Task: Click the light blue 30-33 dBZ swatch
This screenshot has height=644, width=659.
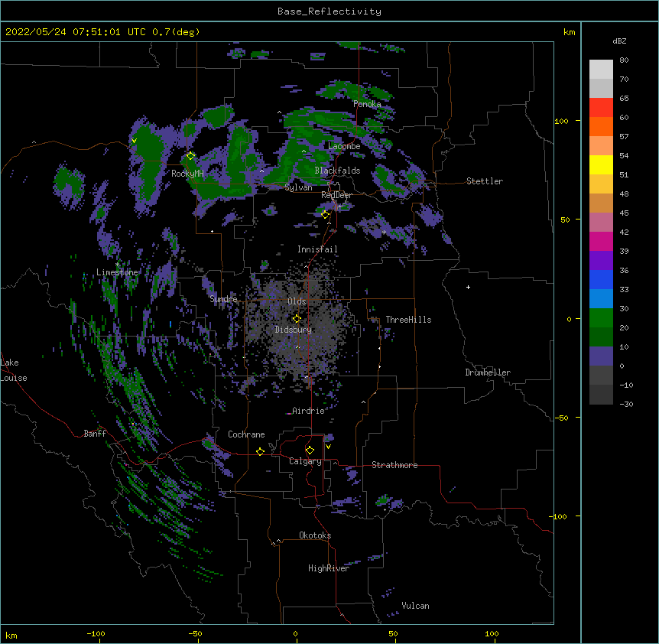Action: (x=601, y=299)
